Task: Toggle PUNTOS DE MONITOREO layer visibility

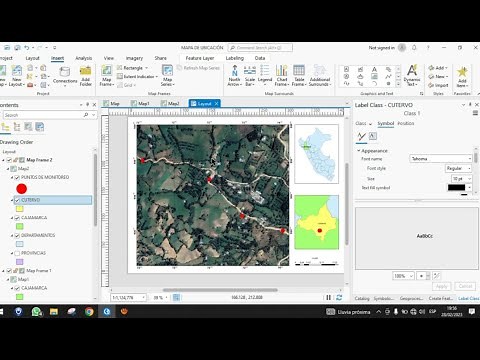Action: click(17, 177)
